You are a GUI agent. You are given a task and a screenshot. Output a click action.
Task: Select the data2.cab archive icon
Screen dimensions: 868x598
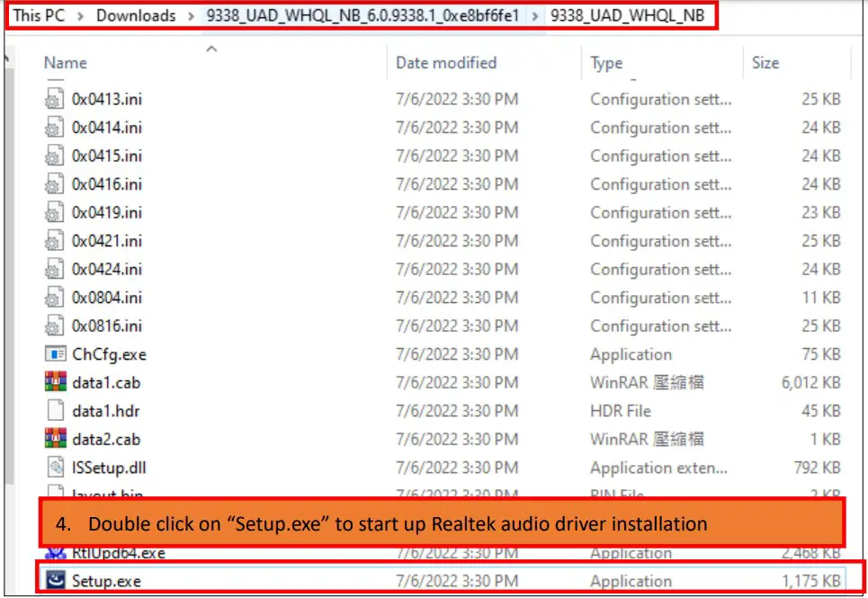coord(56,439)
